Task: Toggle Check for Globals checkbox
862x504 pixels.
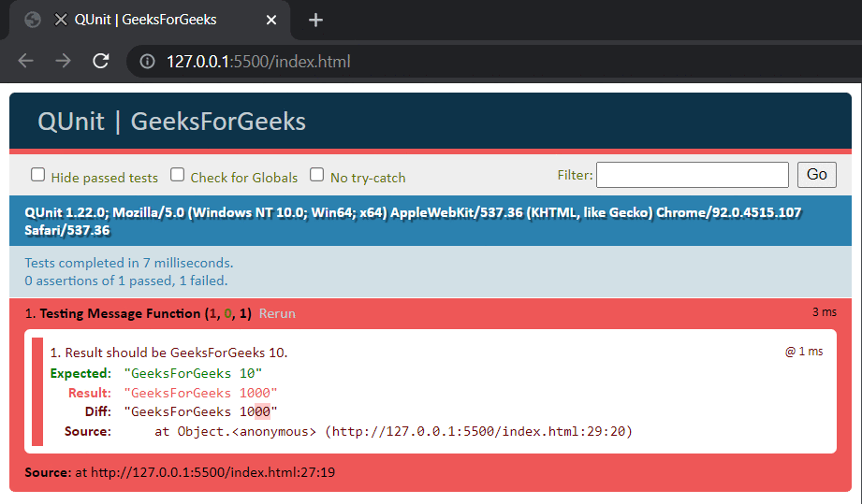Action: click(178, 175)
